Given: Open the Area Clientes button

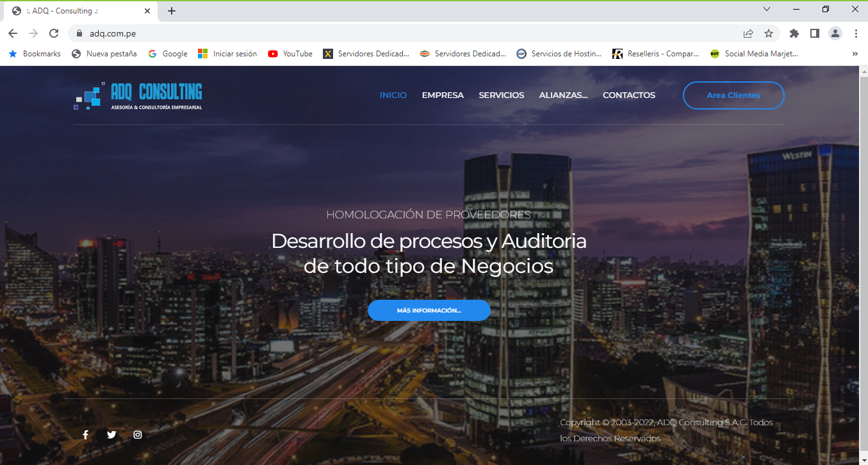Looking at the screenshot, I should coord(733,95).
